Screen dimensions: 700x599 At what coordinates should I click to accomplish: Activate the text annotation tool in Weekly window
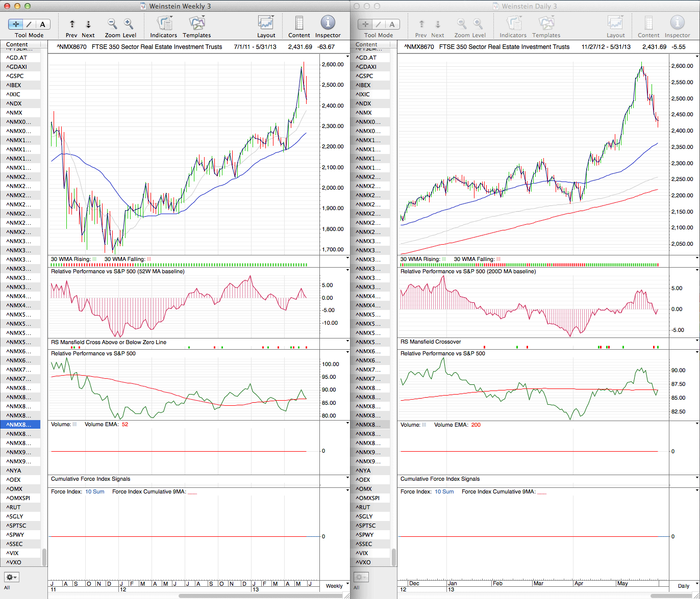[x=42, y=24]
